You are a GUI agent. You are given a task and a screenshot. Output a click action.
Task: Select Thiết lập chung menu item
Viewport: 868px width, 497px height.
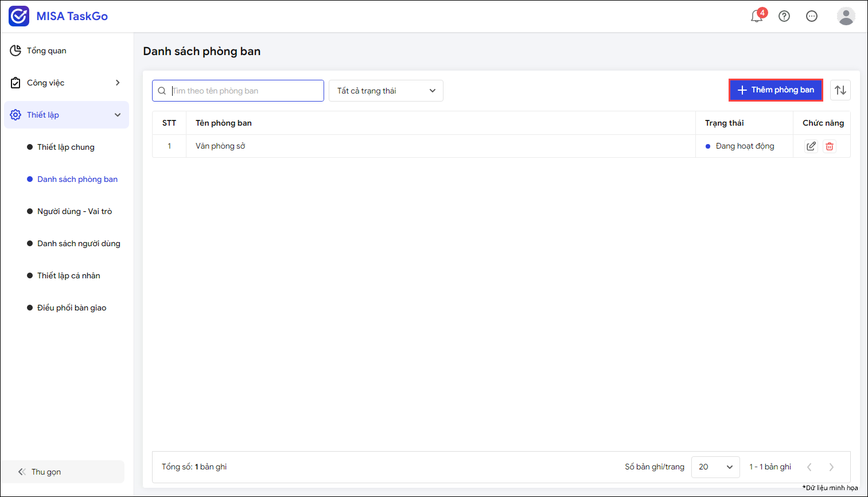[x=66, y=147]
